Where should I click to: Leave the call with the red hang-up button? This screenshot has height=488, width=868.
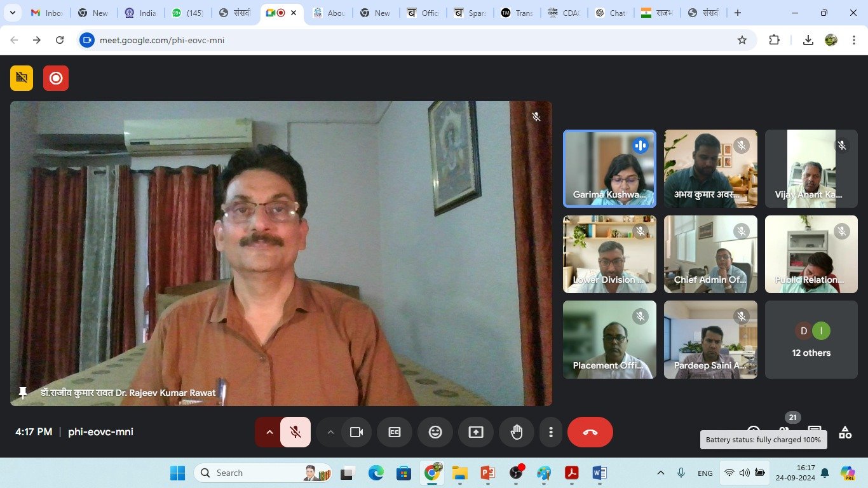590,432
